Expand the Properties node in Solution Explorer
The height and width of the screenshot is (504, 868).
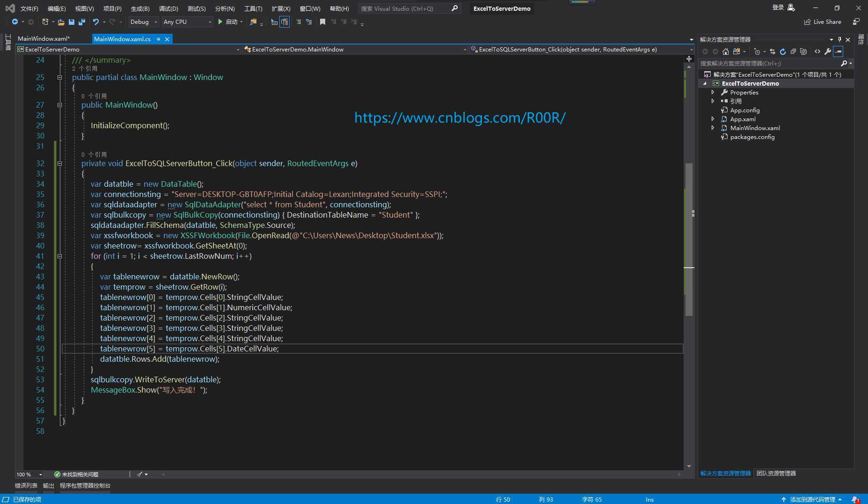click(x=713, y=93)
